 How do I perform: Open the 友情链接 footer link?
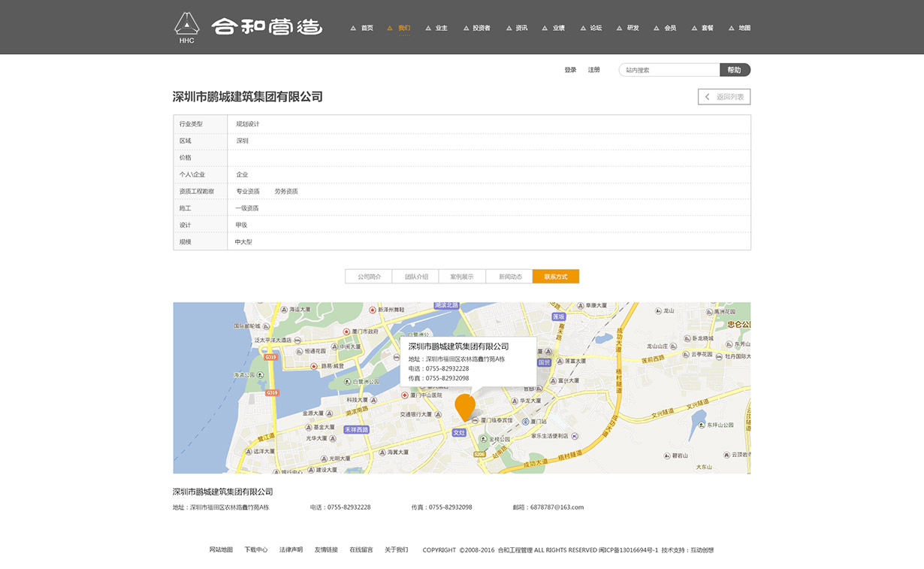click(326, 550)
